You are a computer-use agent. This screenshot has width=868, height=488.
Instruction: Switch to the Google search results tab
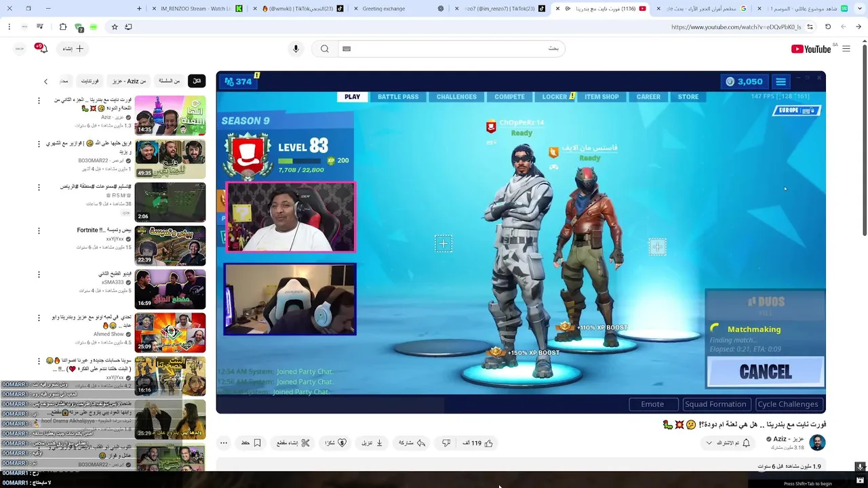pos(701,9)
